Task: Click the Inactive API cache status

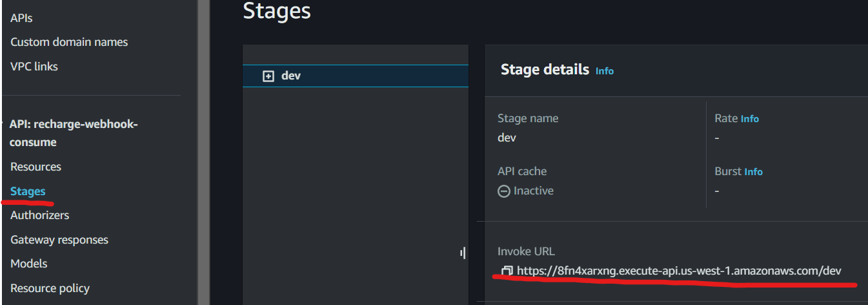Action: tap(525, 191)
